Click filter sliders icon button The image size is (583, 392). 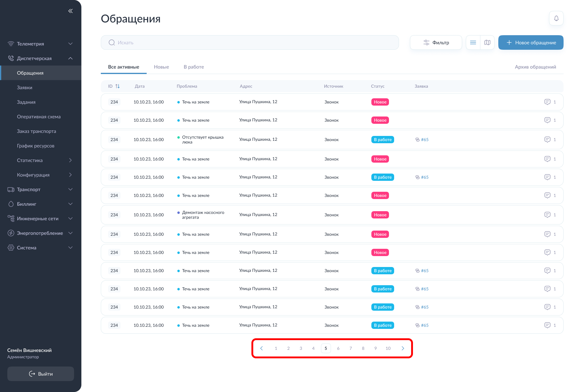pyautogui.click(x=436, y=42)
